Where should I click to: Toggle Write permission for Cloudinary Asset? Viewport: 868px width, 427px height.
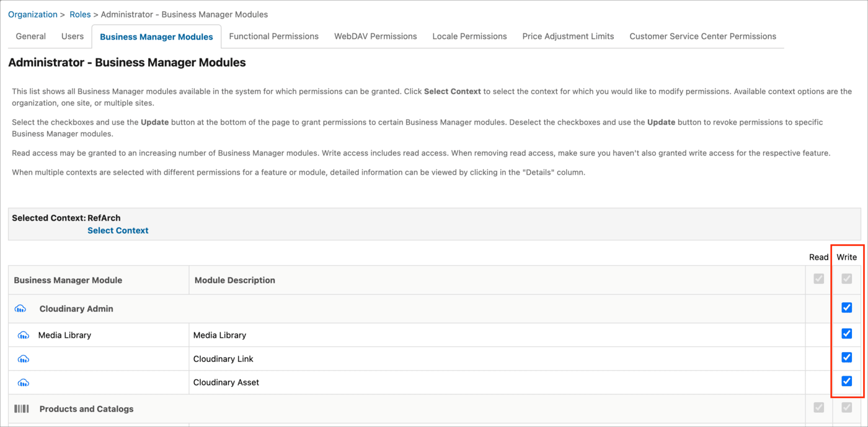pos(846,381)
